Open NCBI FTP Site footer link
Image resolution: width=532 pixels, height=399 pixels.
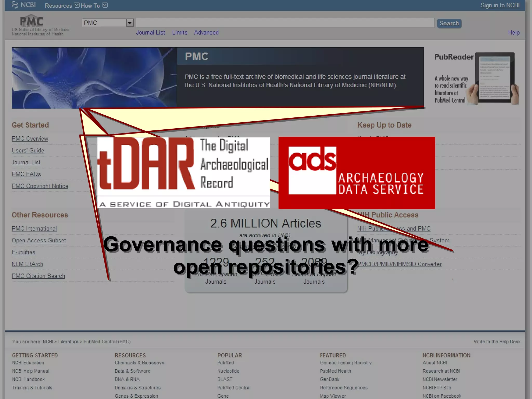[437, 388]
